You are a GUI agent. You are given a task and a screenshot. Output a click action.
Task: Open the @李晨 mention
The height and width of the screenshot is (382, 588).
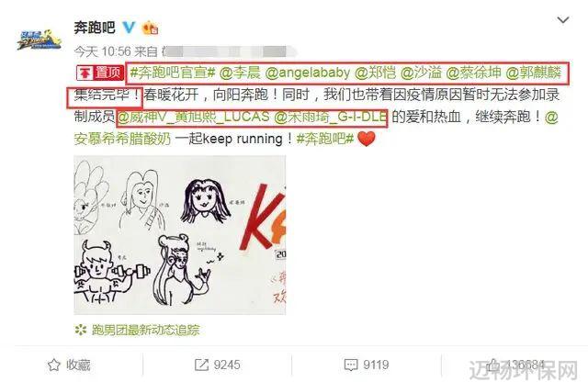(x=239, y=73)
